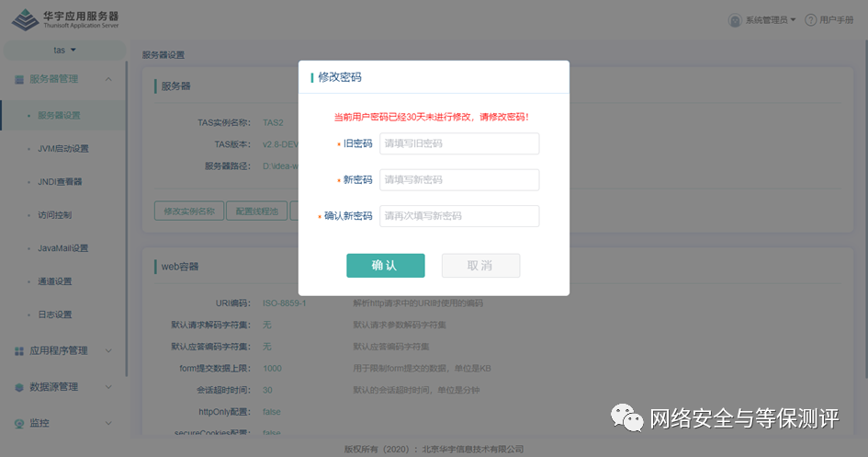Focus the 旧密码 input field
This screenshot has height=457, width=868.
tap(459, 143)
